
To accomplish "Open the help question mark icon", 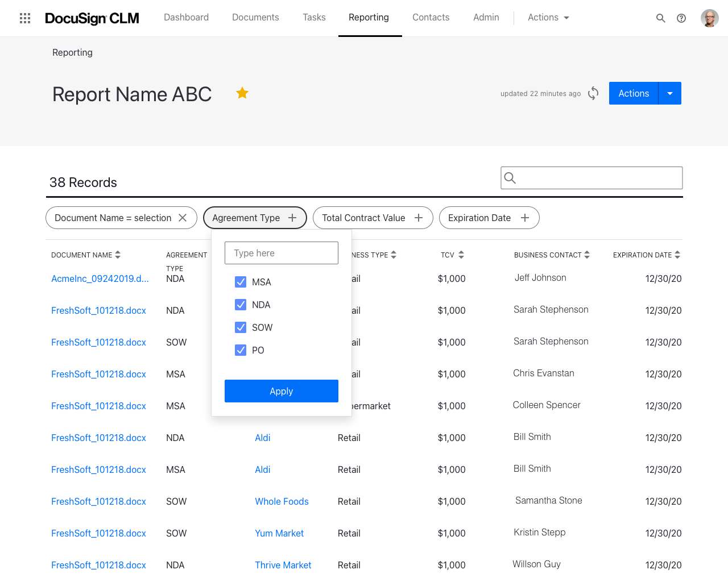I will [x=681, y=18].
